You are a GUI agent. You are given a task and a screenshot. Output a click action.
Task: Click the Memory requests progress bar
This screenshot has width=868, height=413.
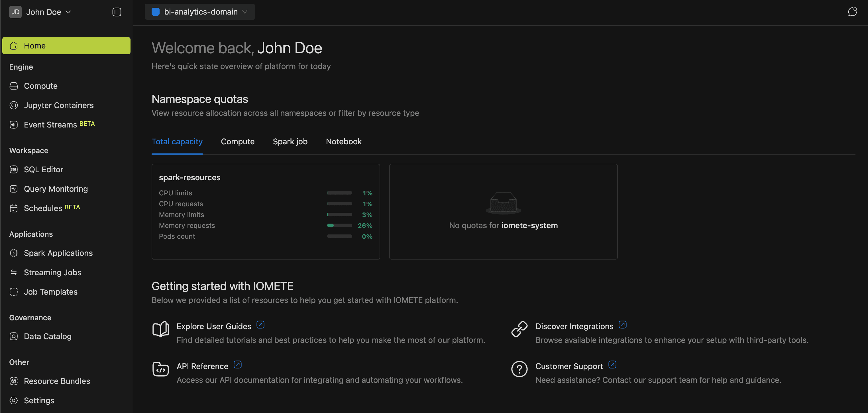pyautogui.click(x=339, y=225)
